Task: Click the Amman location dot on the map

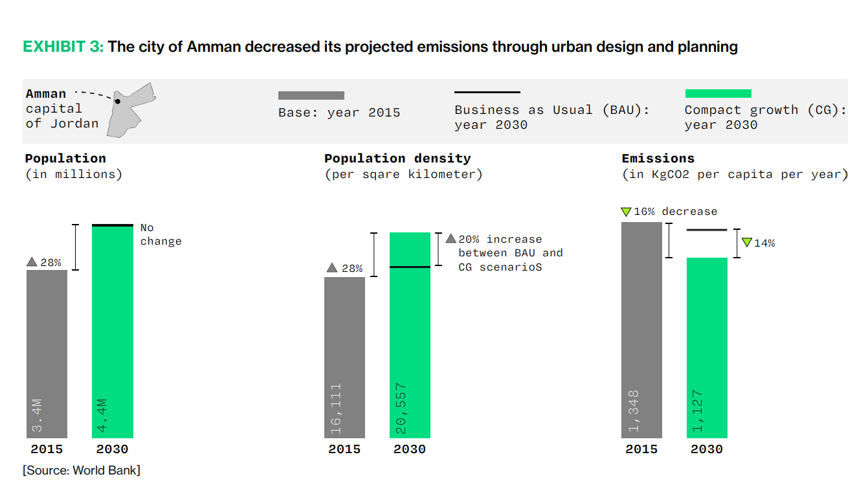Action: (118, 101)
